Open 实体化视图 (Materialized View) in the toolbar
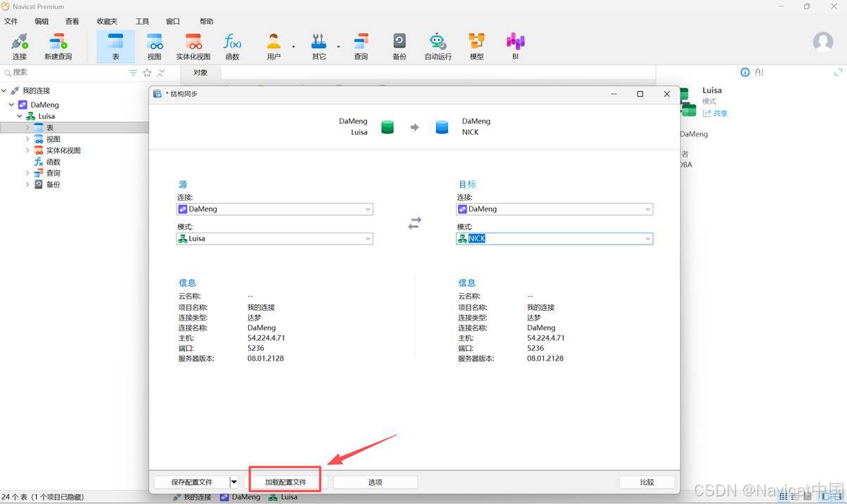Image resolution: width=847 pixels, height=504 pixels. click(193, 46)
